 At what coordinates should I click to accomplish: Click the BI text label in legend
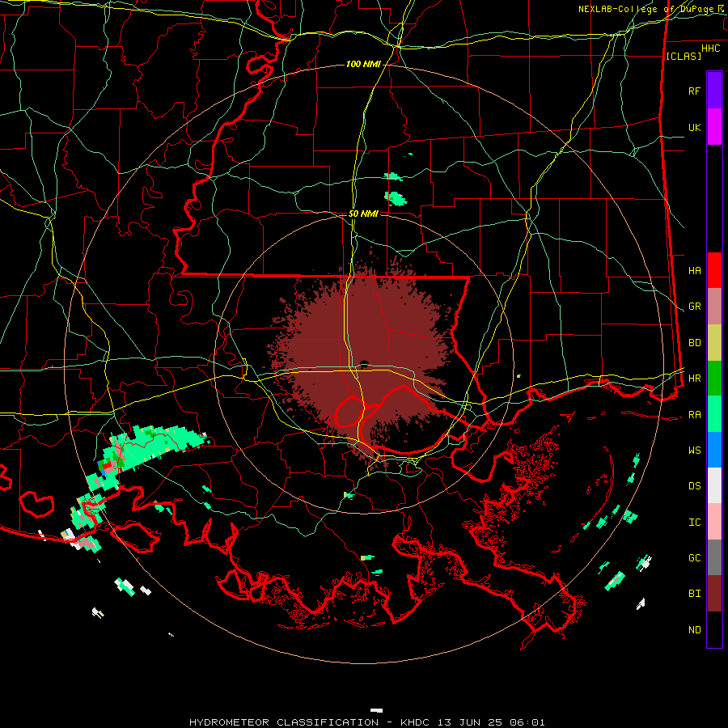pyautogui.click(x=694, y=594)
